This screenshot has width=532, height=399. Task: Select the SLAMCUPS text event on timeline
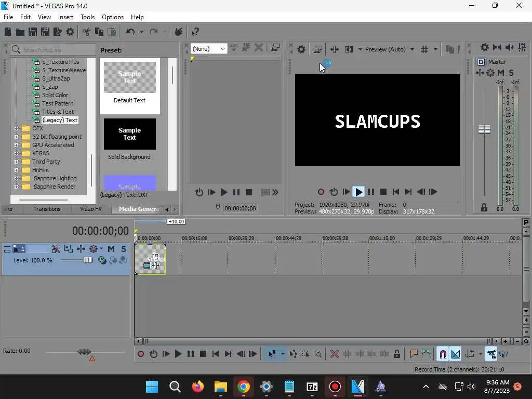click(x=150, y=259)
